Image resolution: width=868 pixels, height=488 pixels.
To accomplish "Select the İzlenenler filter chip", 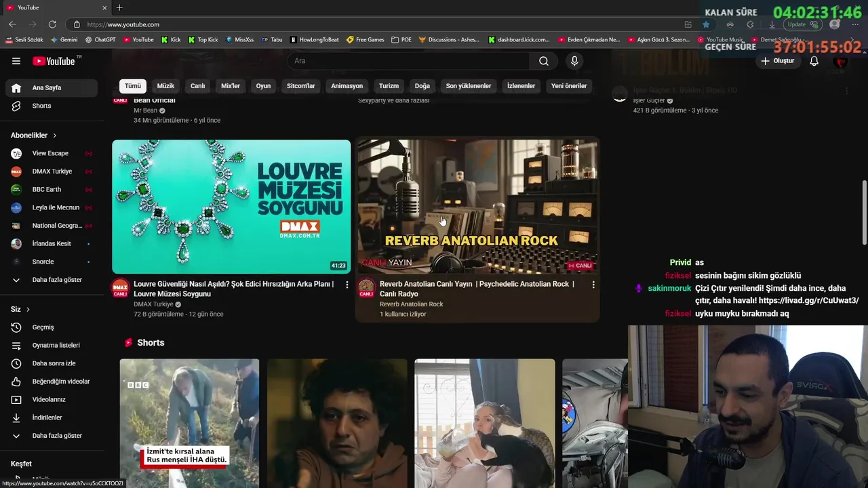I will click(521, 86).
